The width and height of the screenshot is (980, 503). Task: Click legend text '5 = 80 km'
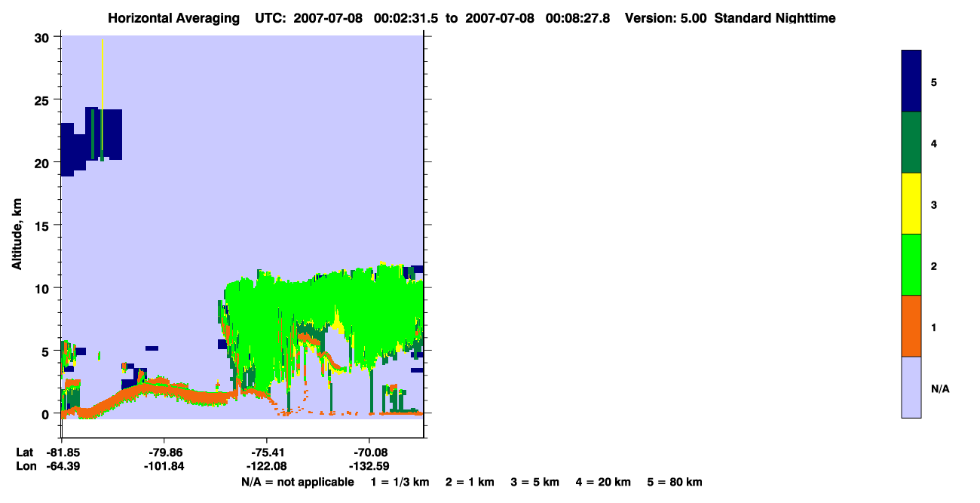point(675,482)
